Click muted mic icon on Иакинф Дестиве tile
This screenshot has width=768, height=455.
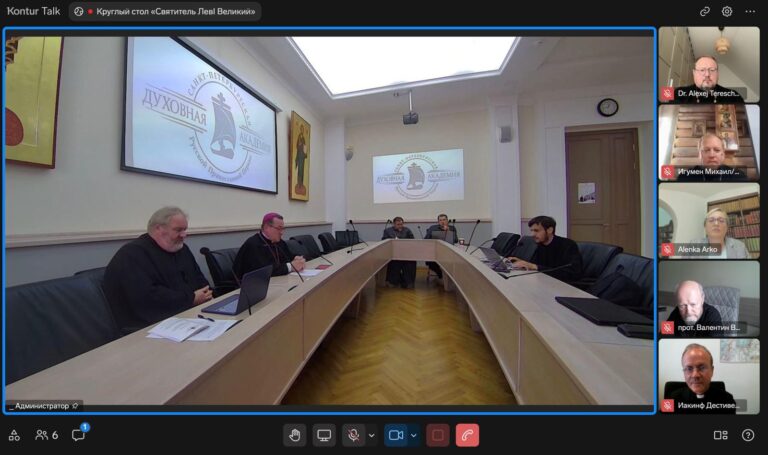click(667, 405)
